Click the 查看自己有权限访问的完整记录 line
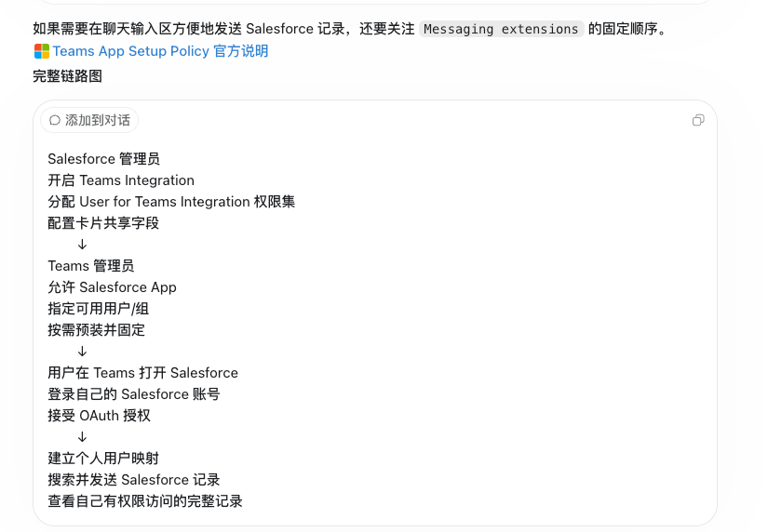The height and width of the screenshot is (532, 768). click(x=145, y=501)
